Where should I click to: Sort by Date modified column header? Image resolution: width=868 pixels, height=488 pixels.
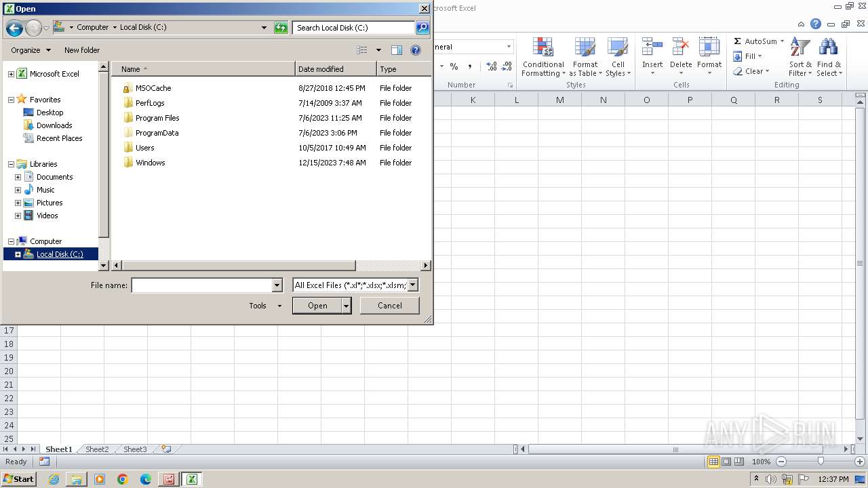click(336, 69)
